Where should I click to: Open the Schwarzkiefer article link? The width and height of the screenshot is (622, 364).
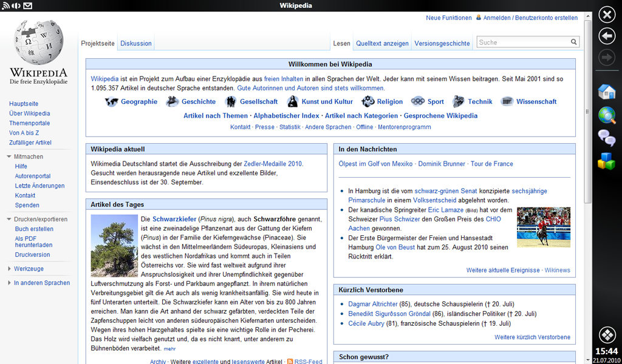174,219
